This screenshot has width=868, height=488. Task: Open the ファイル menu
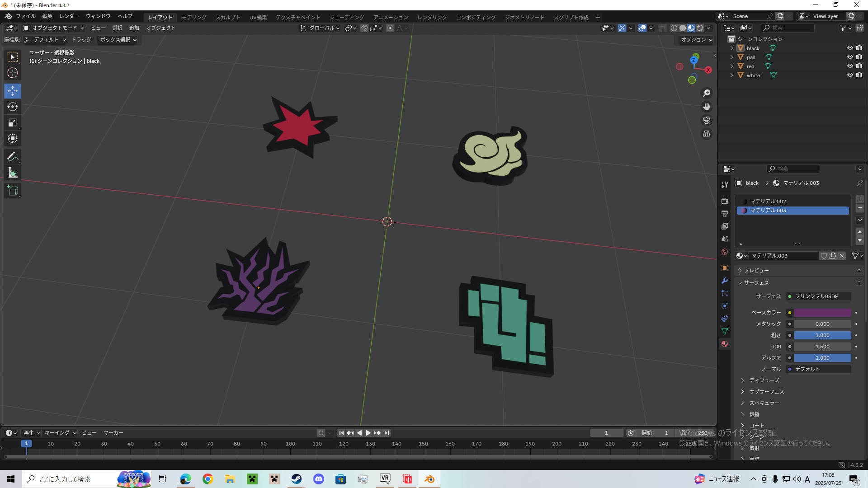click(x=25, y=16)
